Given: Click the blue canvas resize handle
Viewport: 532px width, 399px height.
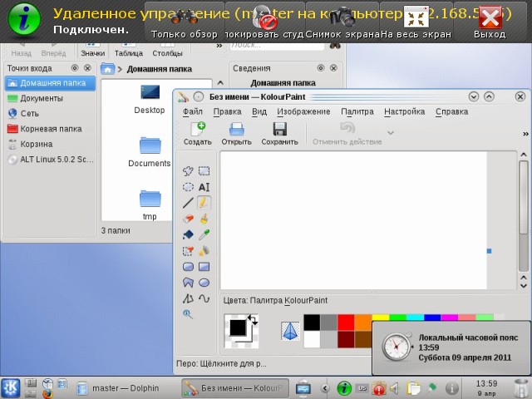Looking at the screenshot, I should [x=489, y=251].
